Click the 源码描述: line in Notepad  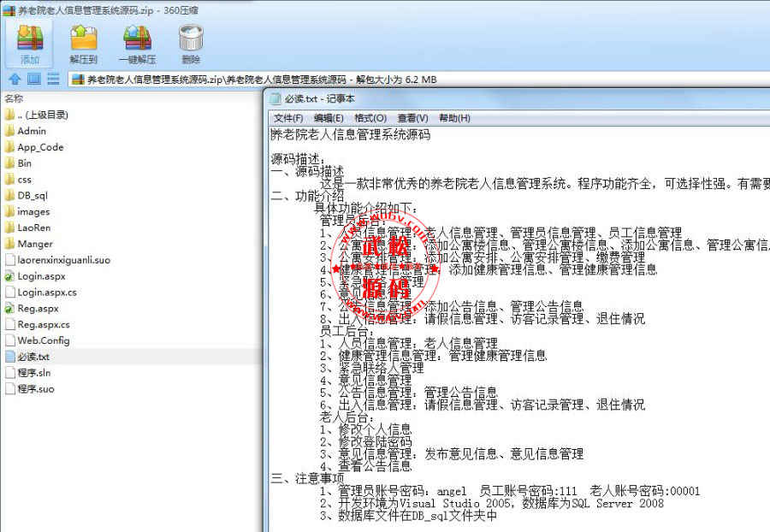pos(298,159)
